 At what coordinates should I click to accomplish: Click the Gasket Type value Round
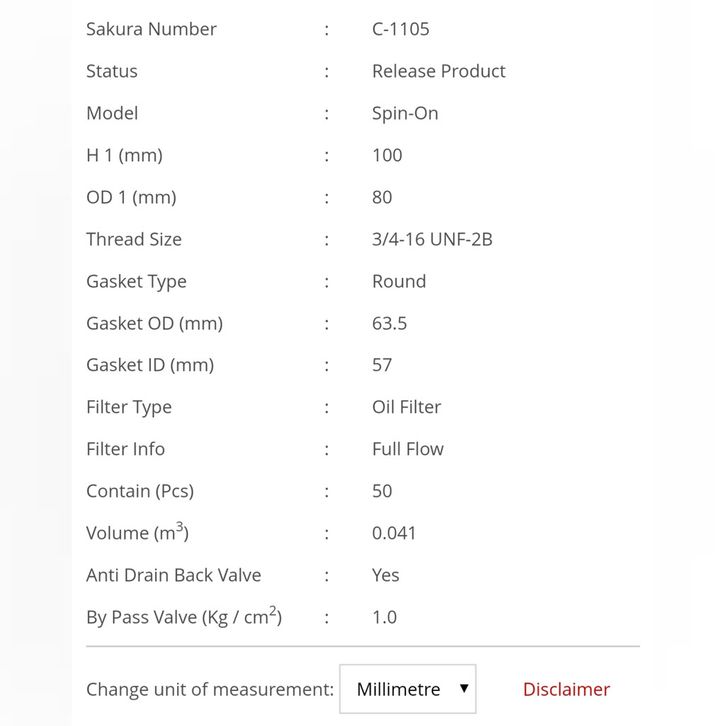pos(399,281)
